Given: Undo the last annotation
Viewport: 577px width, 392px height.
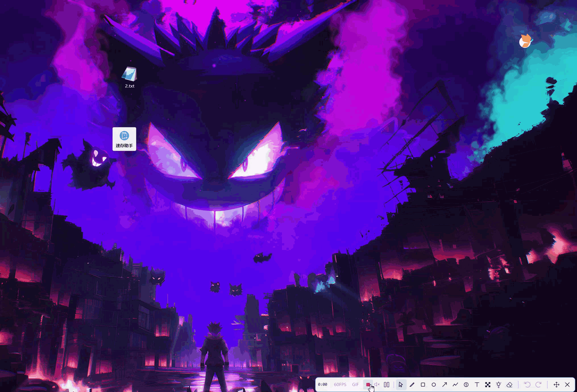Looking at the screenshot, I should click(x=527, y=385).
